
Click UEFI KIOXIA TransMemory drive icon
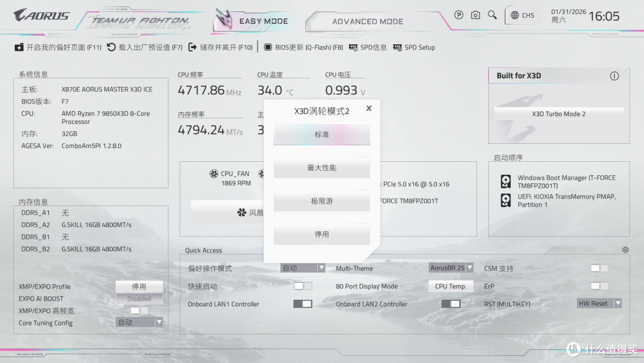point(506,200)
